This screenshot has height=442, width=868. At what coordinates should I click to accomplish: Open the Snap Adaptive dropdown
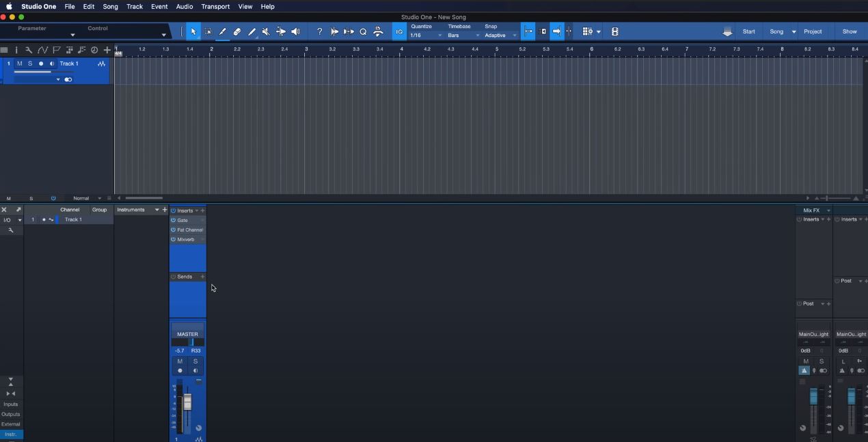(x=501, y=35)
